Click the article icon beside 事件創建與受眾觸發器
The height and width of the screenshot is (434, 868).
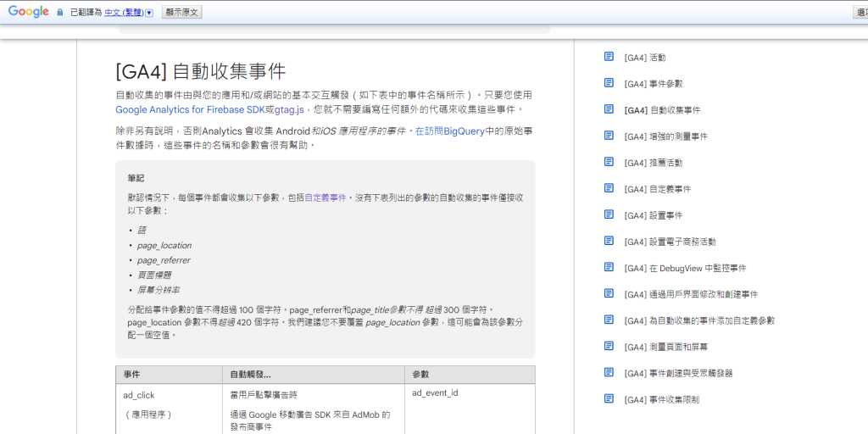pos(609,372)
